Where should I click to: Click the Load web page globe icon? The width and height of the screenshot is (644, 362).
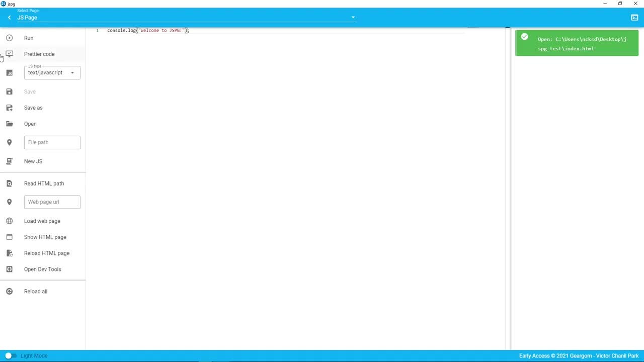click(9, 221)
